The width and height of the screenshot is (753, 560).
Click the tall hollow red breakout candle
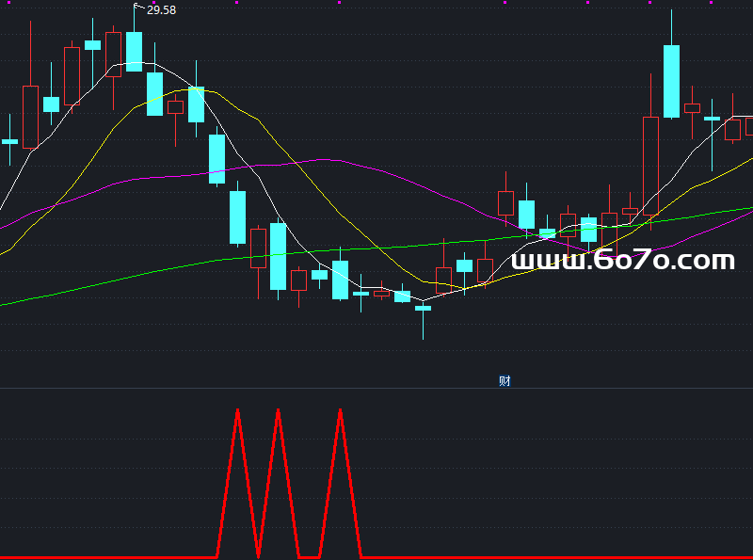coord(650,165)
